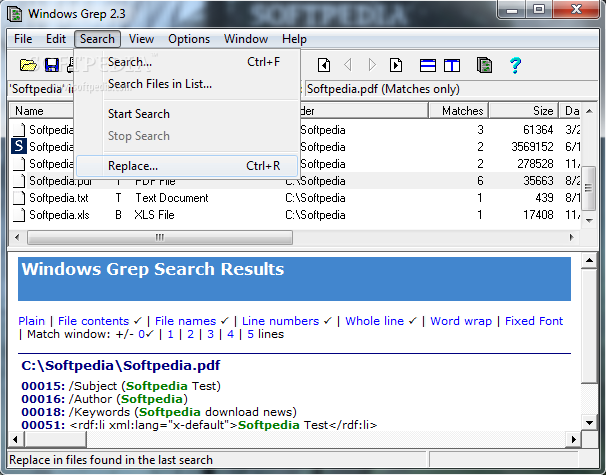Toggle File names option
This screenshot has width=606, height=475.
tap(186, 321)
